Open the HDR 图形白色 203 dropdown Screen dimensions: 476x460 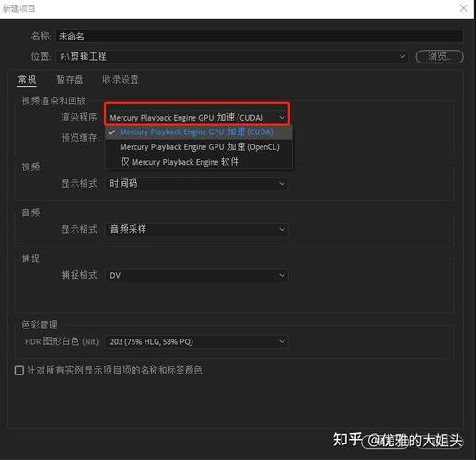[x=197, y=341]
